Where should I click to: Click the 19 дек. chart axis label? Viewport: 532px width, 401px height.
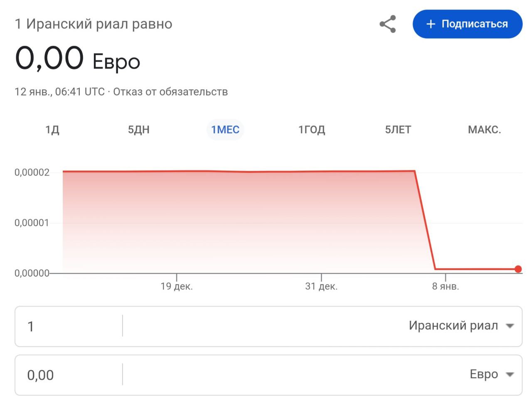pyautogui.click(x=177, y=286)
